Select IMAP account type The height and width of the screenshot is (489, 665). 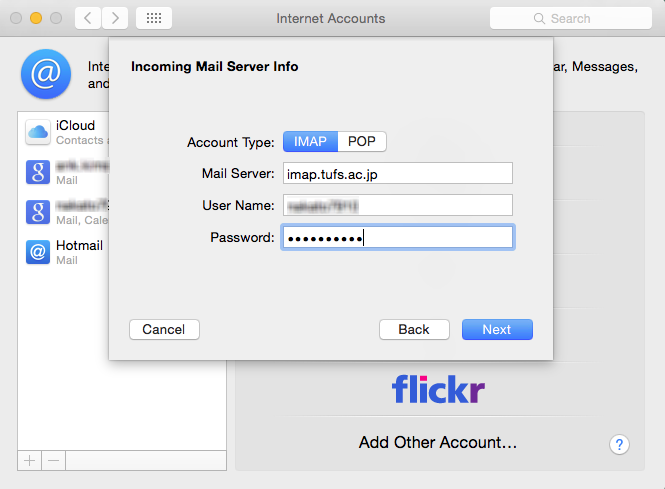click(x=310, y=141)
